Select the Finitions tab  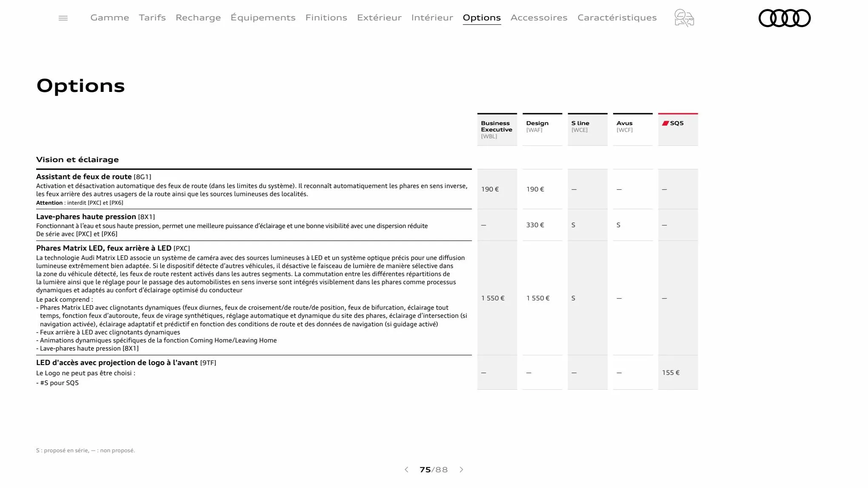coord(326,17)
